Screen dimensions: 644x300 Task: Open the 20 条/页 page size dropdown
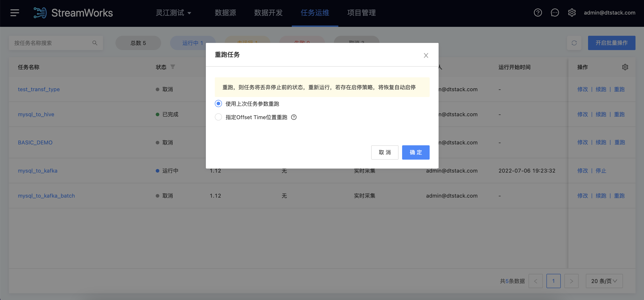(x=604, y=281)
